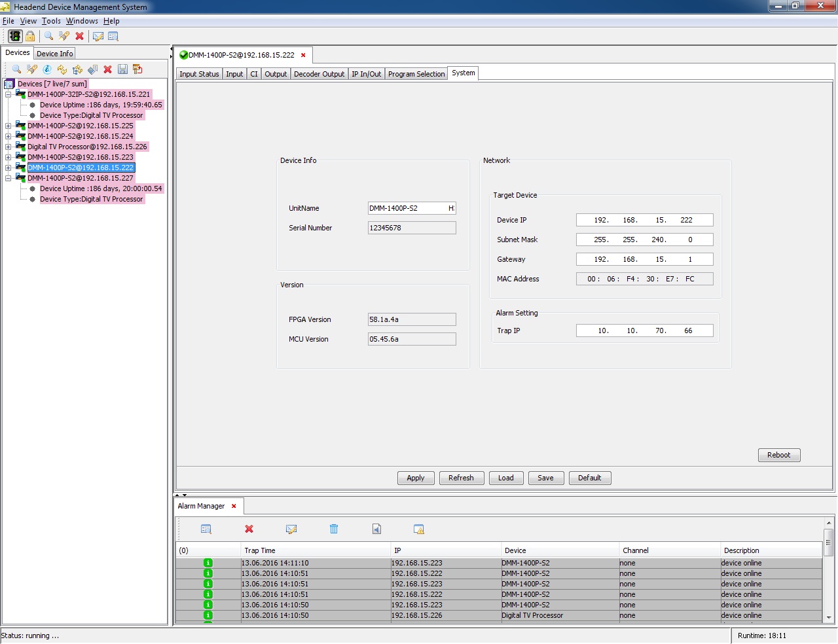Open the Tools menu
838x644 pixels.
51,21
